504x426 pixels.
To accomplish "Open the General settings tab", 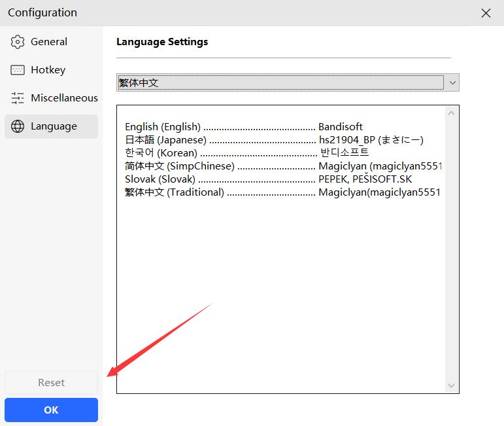I will tap(49, 42).
